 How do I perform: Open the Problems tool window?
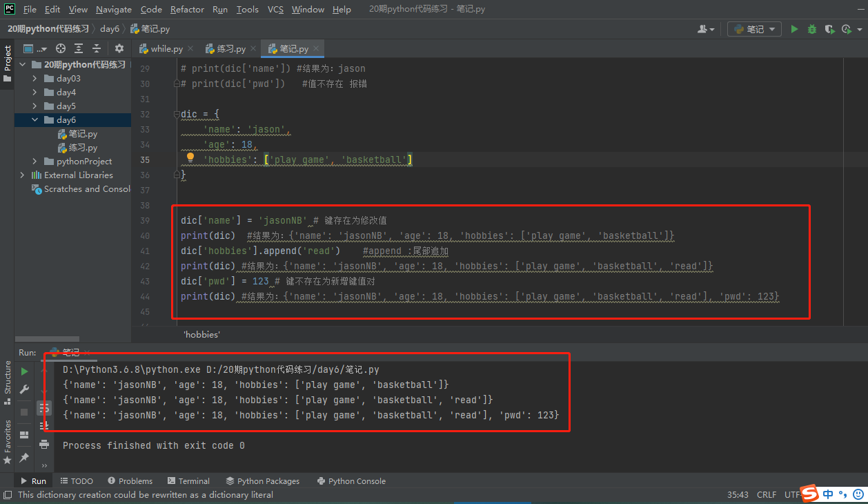pyautogui.click(x=129, y=481)
